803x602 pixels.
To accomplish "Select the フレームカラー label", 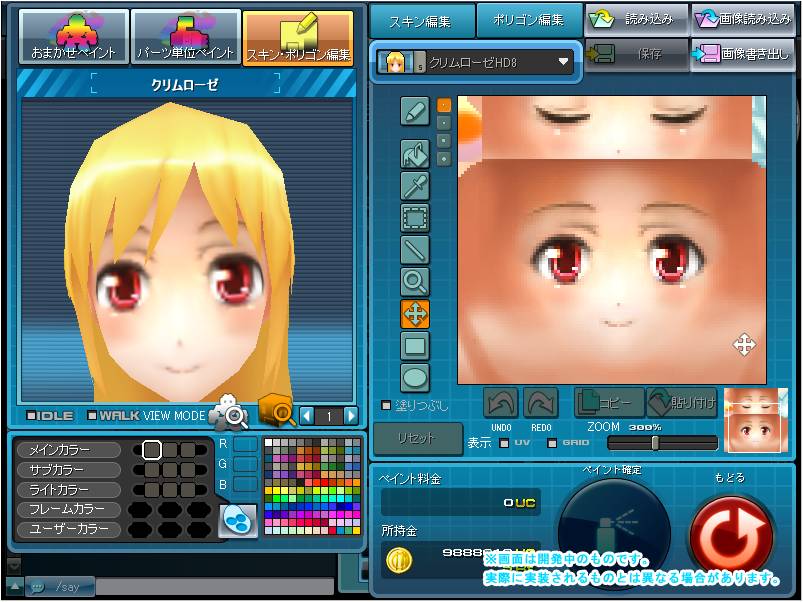I will (67, 509).
